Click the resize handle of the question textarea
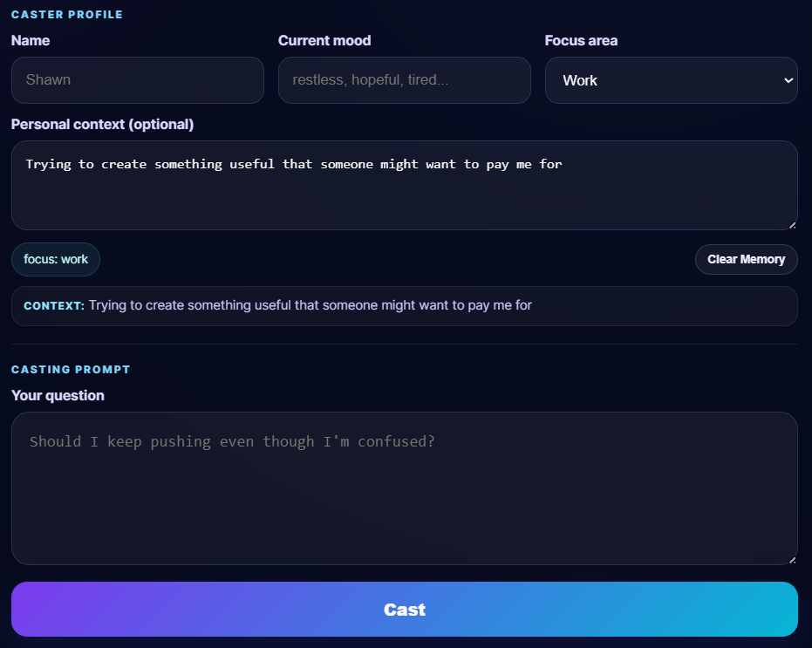This screenshot has width=812, height=648. 792,558
